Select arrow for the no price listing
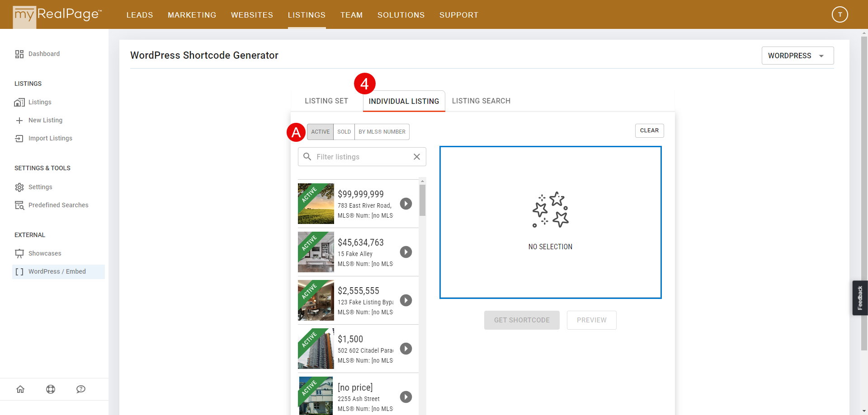This screenshot has height=415, width=868. click(406, 397)
